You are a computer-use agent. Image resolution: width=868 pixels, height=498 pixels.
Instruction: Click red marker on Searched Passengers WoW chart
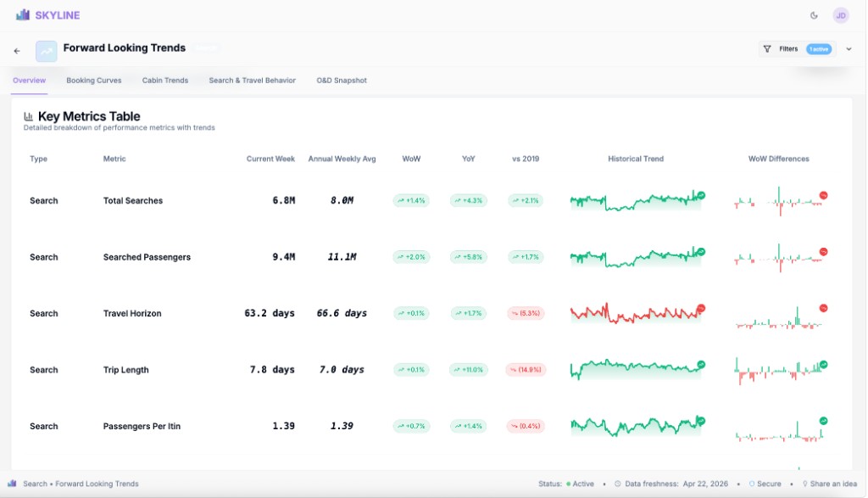(824, 252)
